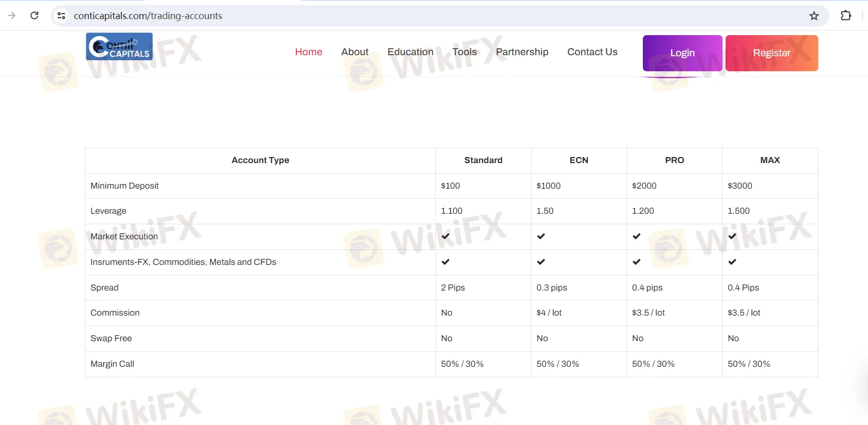Open the About menu item

click(355, 52)
